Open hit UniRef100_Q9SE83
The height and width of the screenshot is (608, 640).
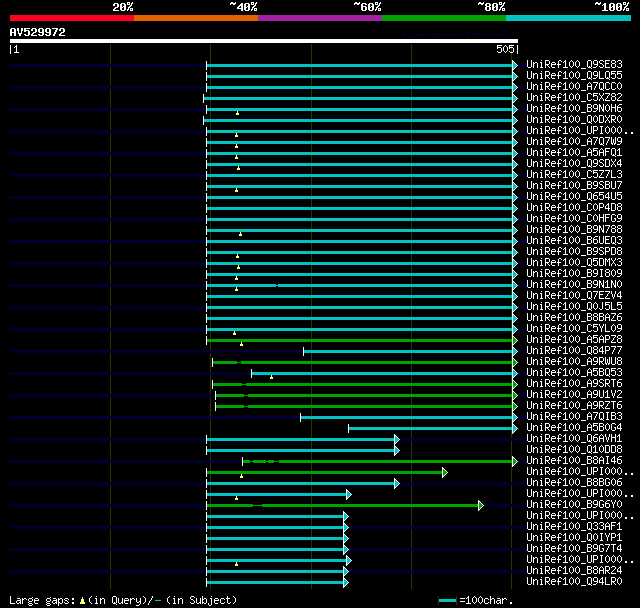pyautogui.click(x=574, y=64)
